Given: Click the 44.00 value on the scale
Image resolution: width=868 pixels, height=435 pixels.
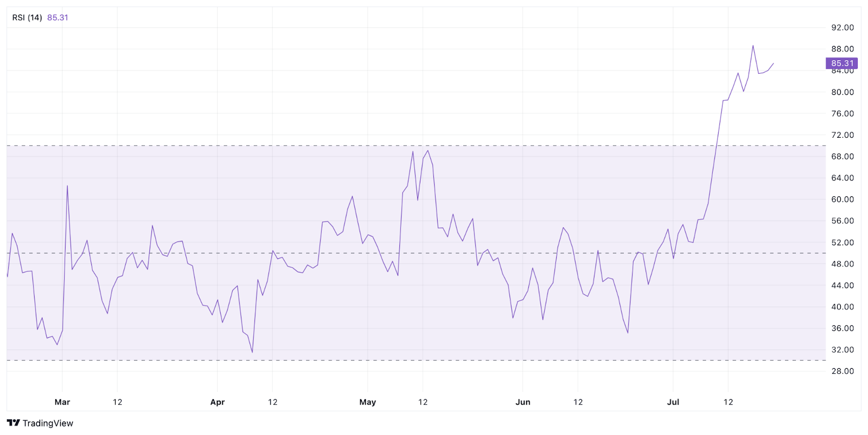Looking at the screenshot, I should [843, 285].
